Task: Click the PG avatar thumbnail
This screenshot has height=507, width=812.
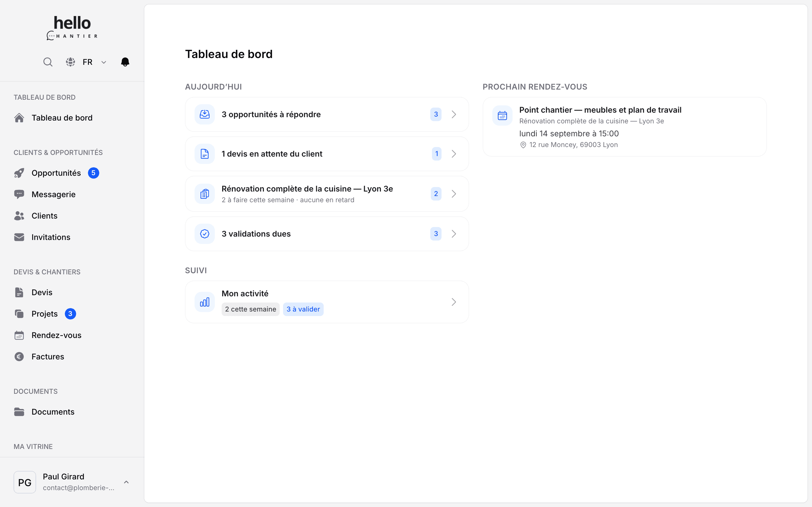Action: (25, 482)
